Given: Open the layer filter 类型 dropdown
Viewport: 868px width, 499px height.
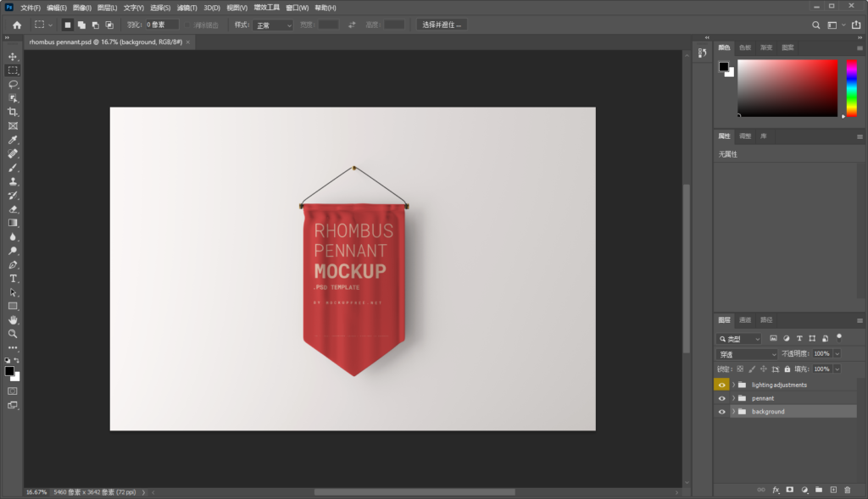Looking at the screenshot, I should pos(739,339).
